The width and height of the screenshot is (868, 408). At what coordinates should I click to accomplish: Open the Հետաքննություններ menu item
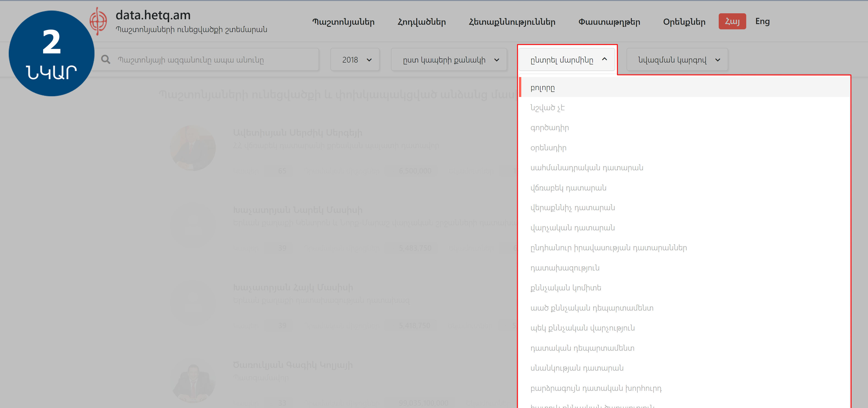[x=512, y=22]
